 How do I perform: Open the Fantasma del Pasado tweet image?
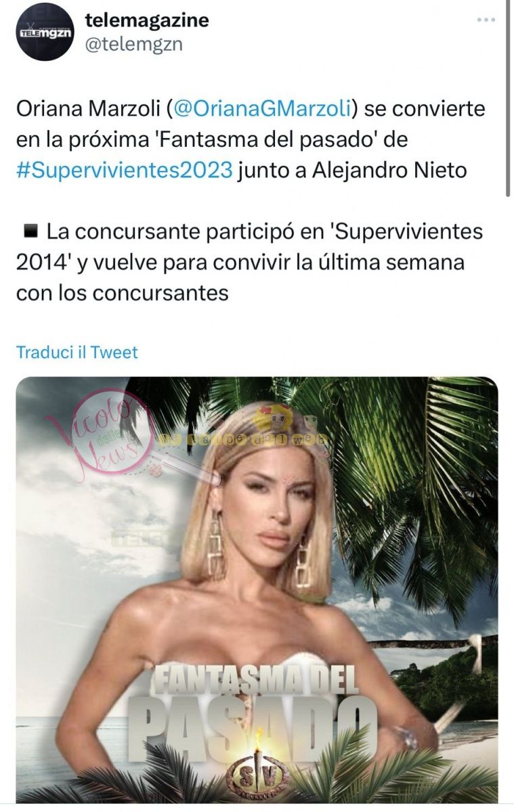click(x=257, y=589)
